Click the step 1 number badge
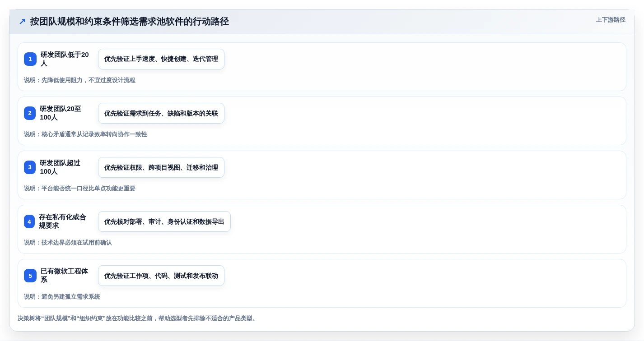 [x=30, y=59]
